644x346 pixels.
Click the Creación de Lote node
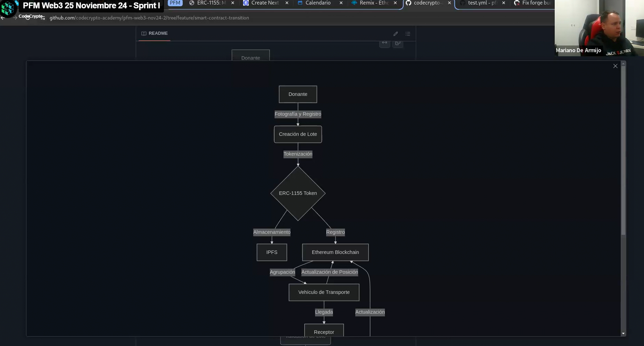pos(298,134)
